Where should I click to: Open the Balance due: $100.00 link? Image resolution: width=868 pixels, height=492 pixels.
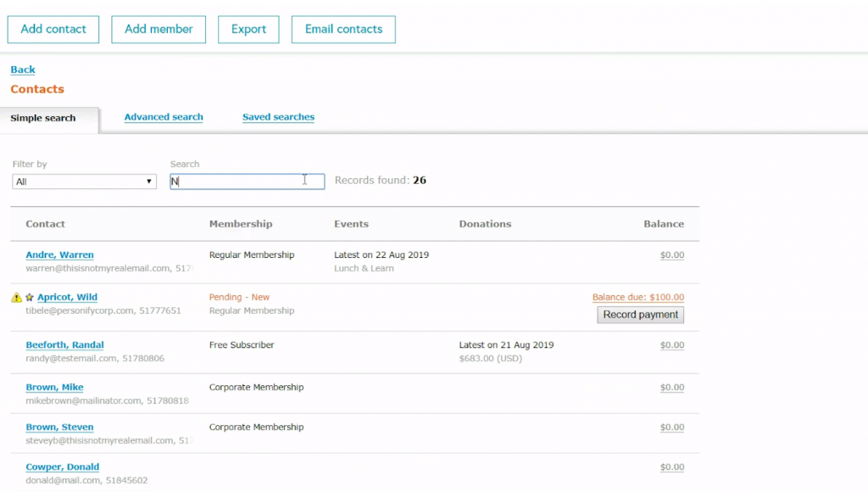[637, 298]
